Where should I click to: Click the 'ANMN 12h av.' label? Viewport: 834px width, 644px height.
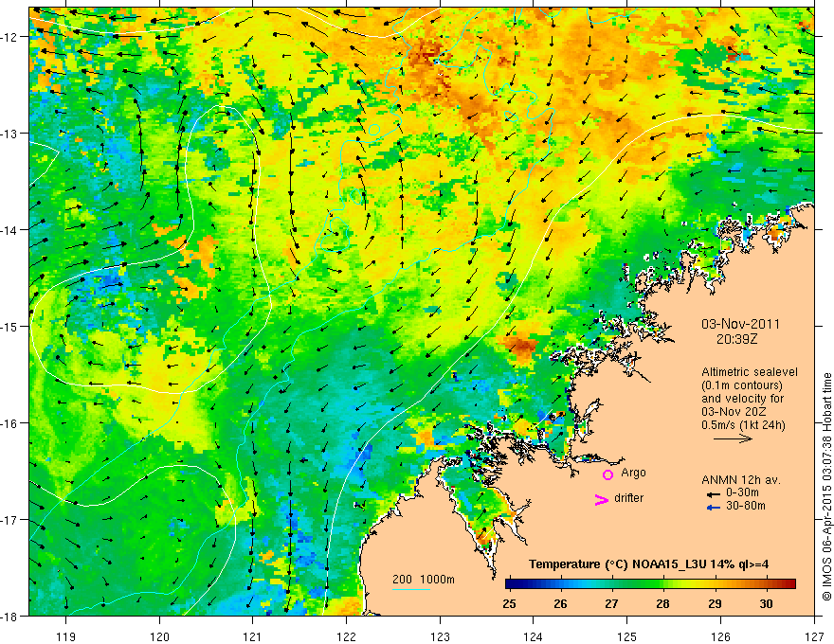741,480
